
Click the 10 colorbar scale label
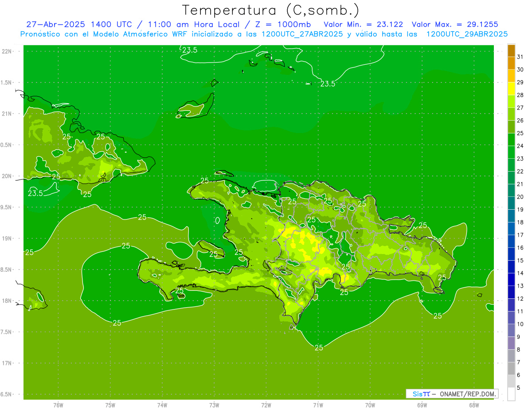pyautogui.click(x=520, y=324)
